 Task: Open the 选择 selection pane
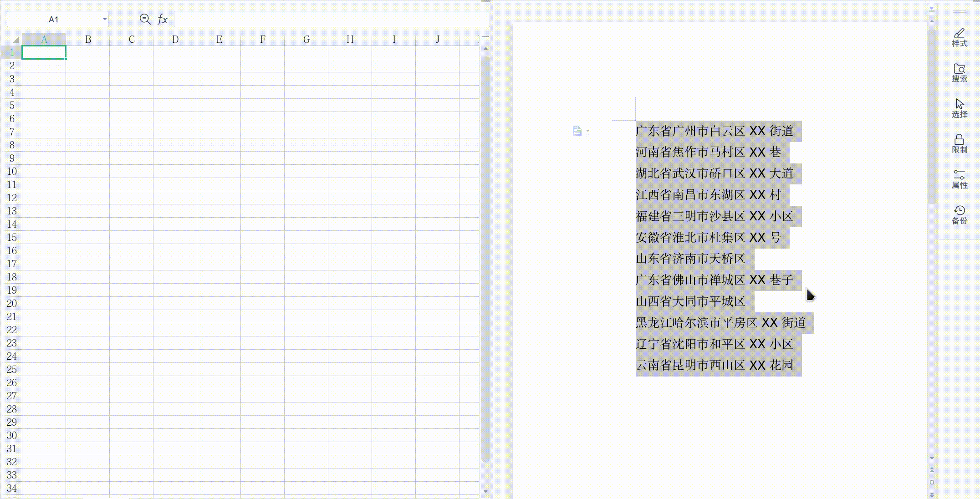click(x=959, y=108)
